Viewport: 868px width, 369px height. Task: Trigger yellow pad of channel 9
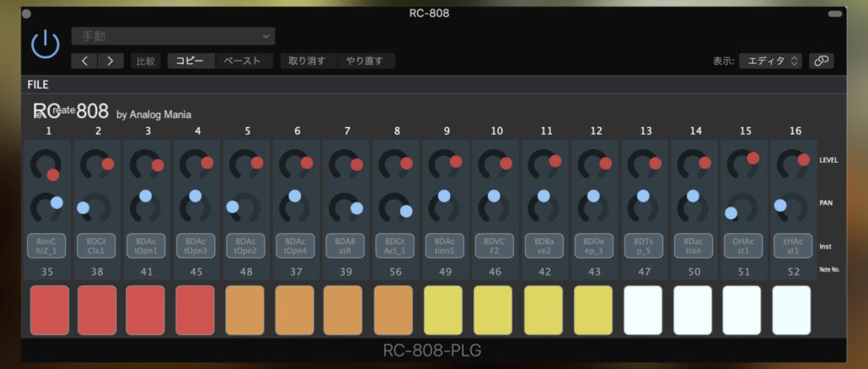click(x=443, y=310)
